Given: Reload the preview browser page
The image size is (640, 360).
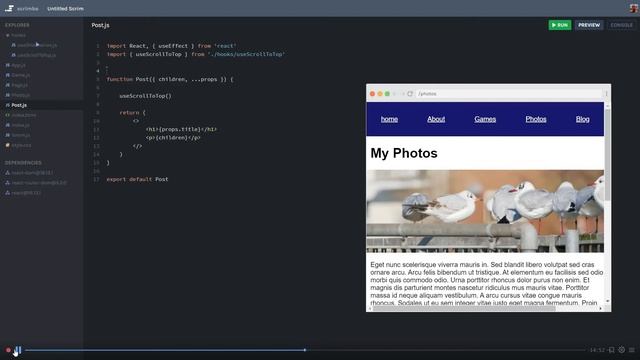Looking at the screenshot, I should tap(410, 94).
